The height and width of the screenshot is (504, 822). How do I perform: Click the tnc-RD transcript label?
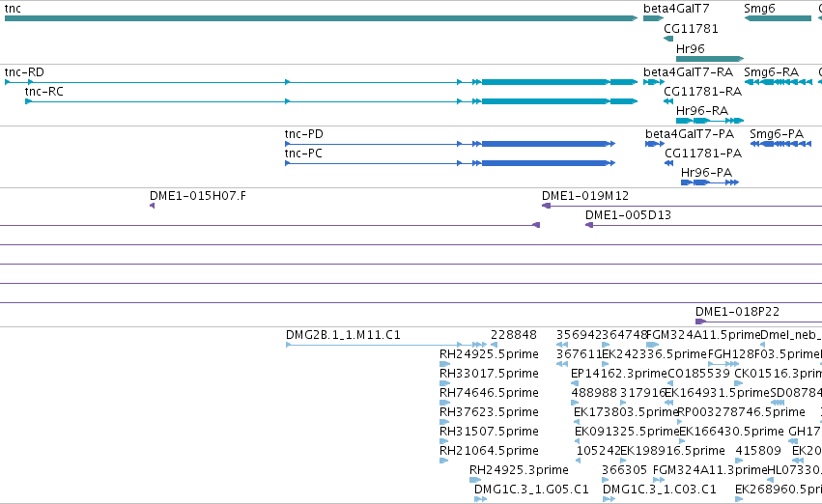pos(24,72)
